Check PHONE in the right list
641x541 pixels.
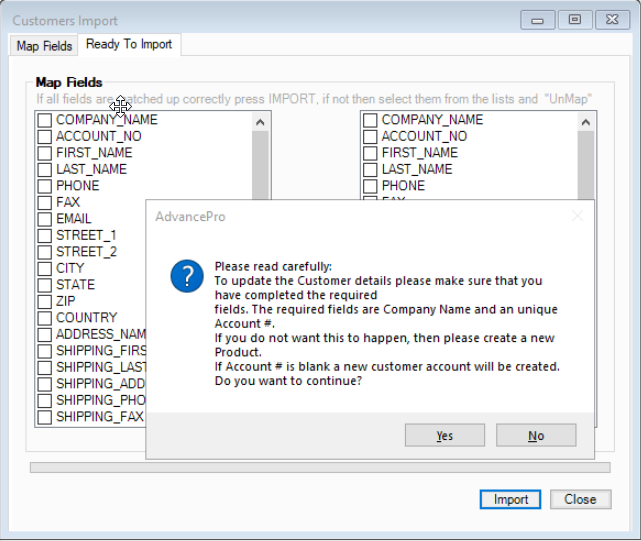pos(370,186)
